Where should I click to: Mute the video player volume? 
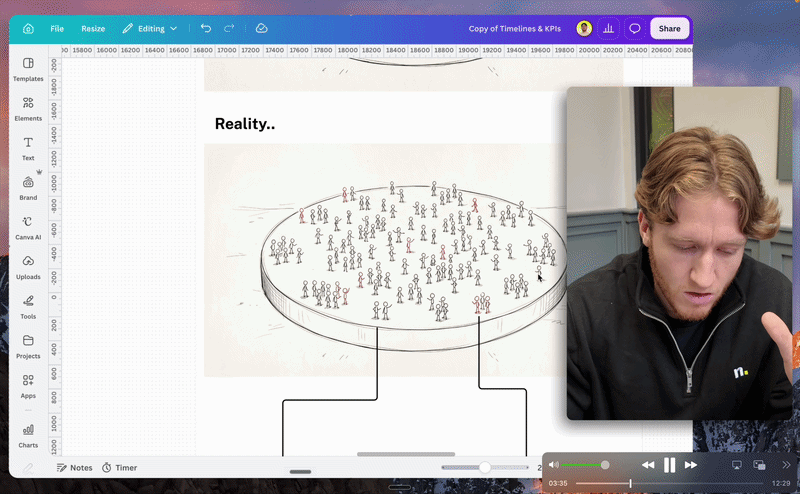[554, 465]
